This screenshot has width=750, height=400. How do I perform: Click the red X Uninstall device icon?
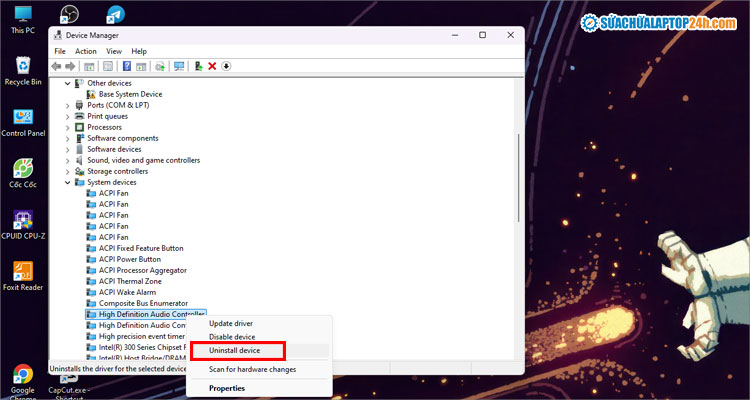[x=212, y=66]
